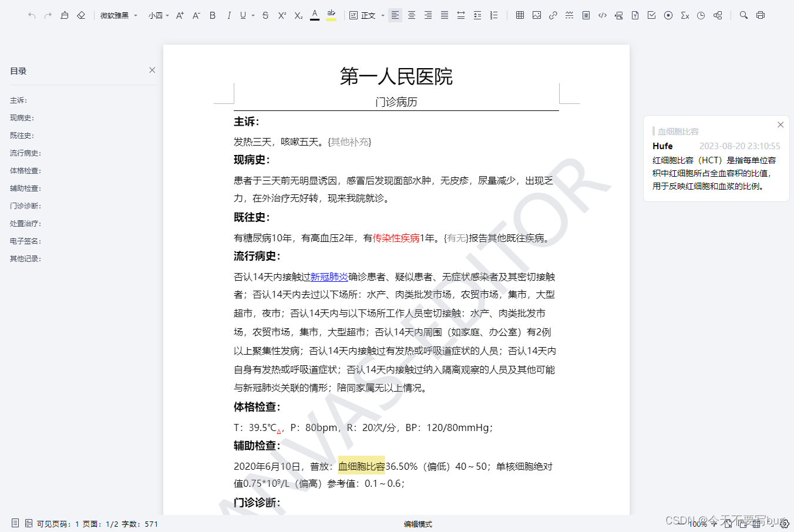
Task: Jump to 其他记录 in the outline
Action: (25, 259)
